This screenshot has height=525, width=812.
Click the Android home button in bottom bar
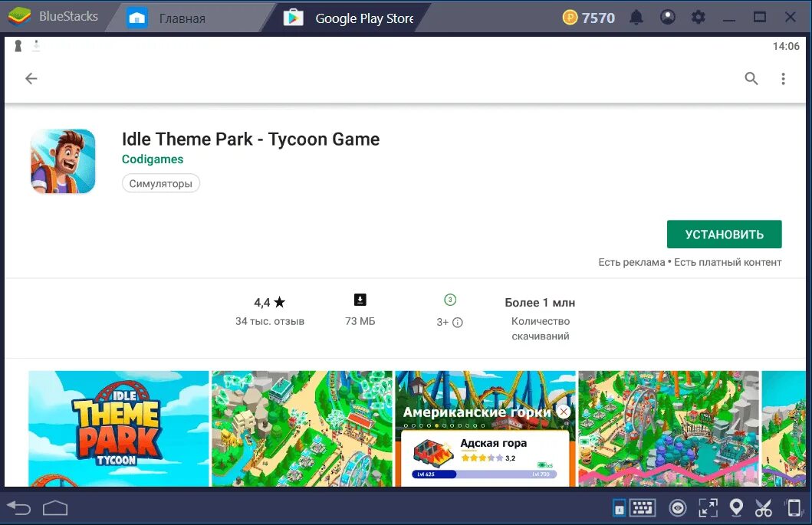pyautogui.click(x=55, y=508)
